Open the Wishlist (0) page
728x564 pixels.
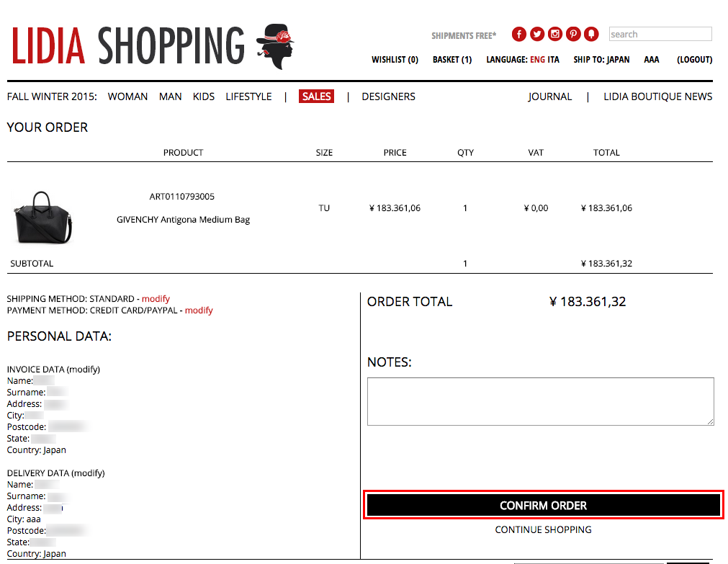395,60
